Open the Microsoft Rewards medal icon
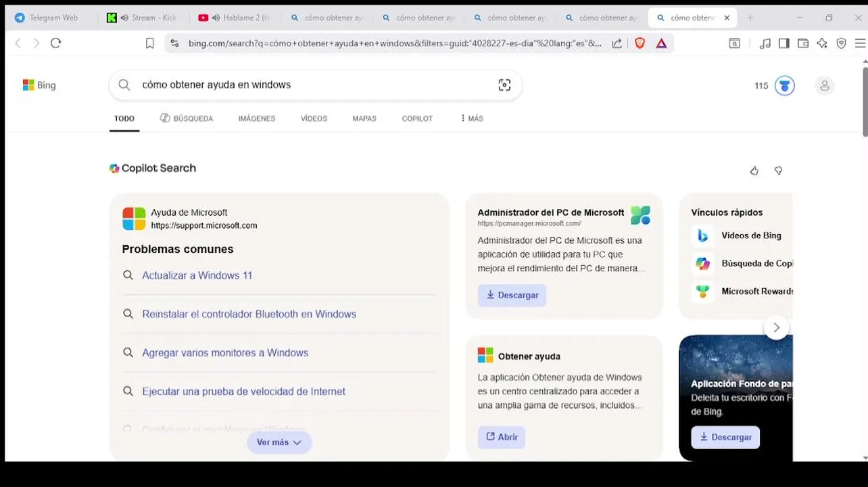Screen dimensions: 868x487 tap(784, 86)
